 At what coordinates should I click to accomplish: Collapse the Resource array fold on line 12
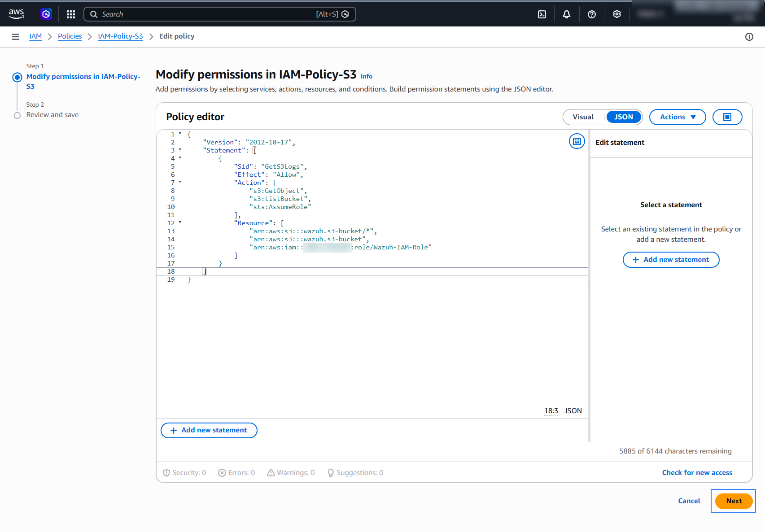coord(180,222)
